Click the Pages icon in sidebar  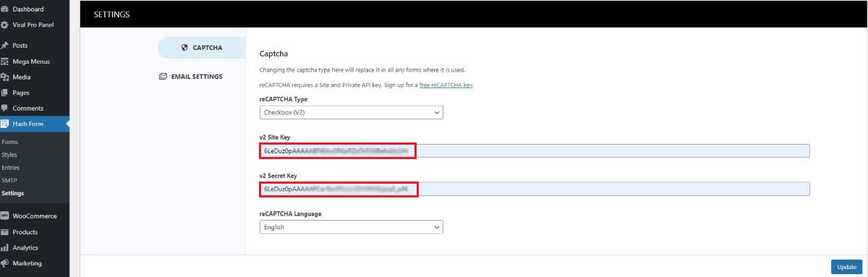click(x=4, y=93)
